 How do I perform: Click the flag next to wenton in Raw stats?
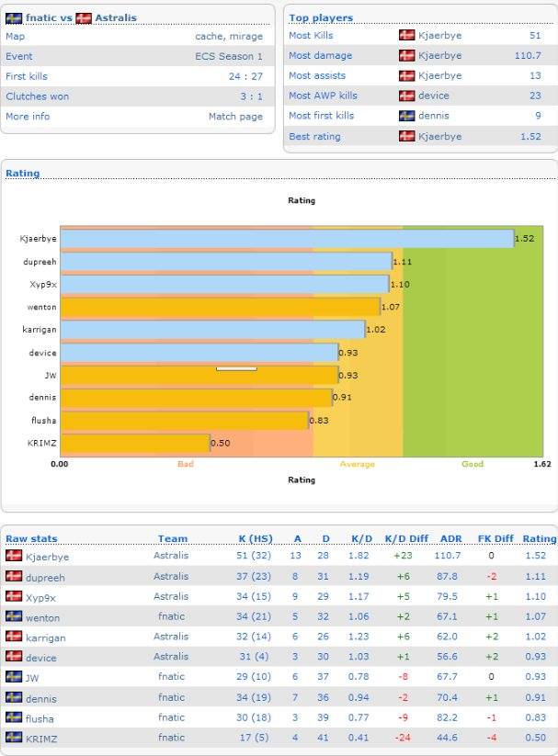point(14,616)
